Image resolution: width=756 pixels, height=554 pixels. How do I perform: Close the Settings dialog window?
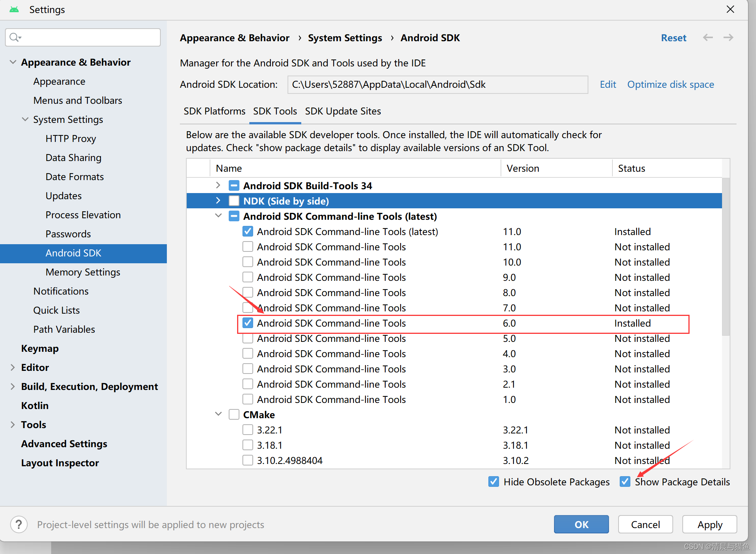coord(730,9)
